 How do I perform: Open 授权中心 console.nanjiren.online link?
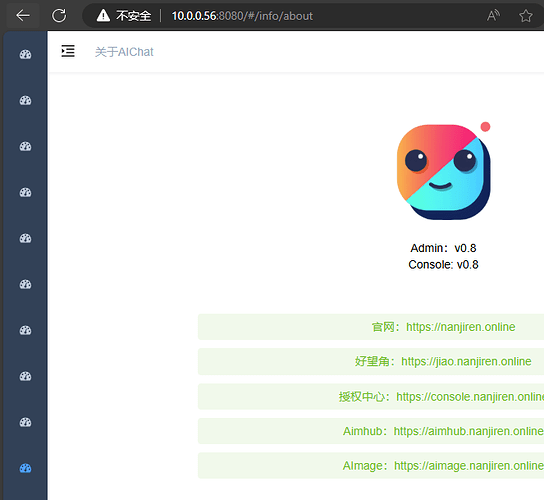pos(441,397)
